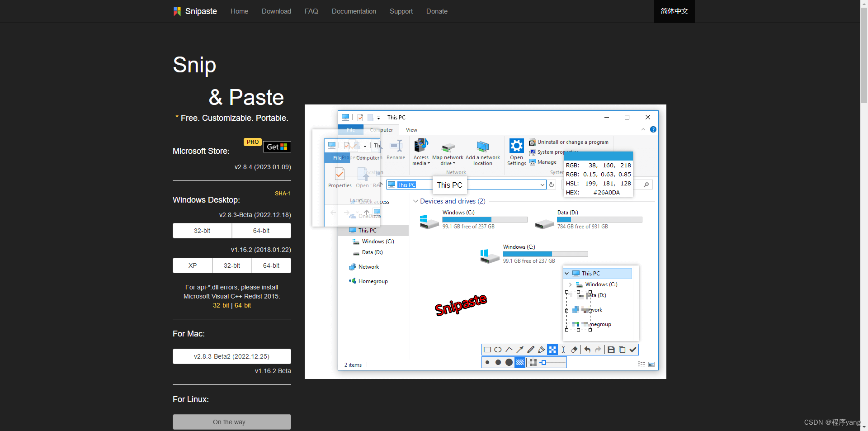Screen dimensions: 868x431
Task: Download the v1.16.2 XP build
Action: [x=193, y=265]
